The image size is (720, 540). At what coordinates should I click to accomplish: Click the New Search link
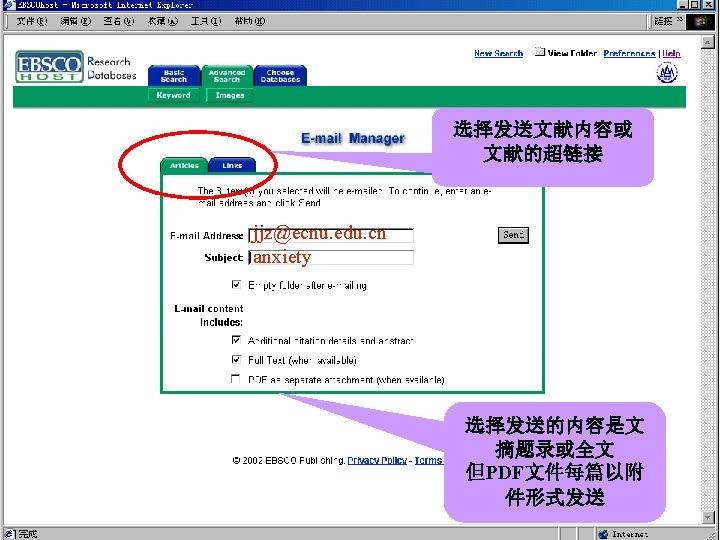click(x=498, y=54)
